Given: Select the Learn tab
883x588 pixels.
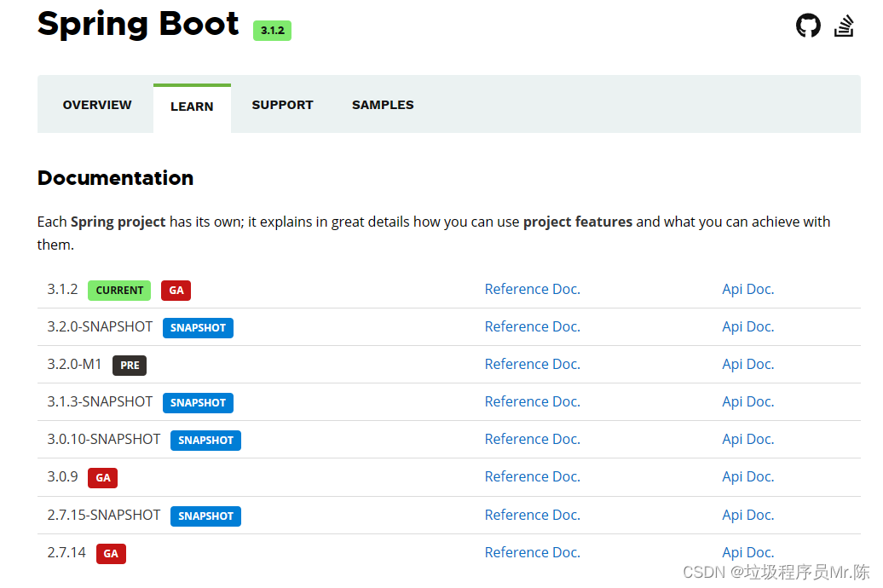Looking at the screenshot, I should click(x=192, y=107).
